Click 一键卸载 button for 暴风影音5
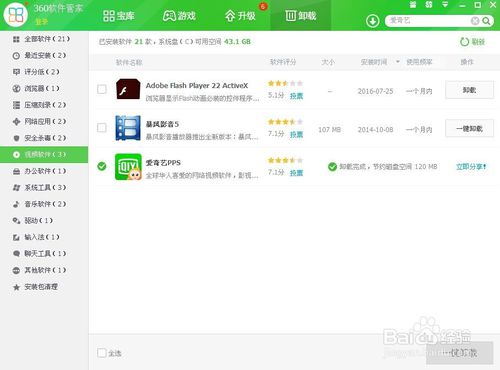This screenshot has width=500, height=370. (469, 129)
